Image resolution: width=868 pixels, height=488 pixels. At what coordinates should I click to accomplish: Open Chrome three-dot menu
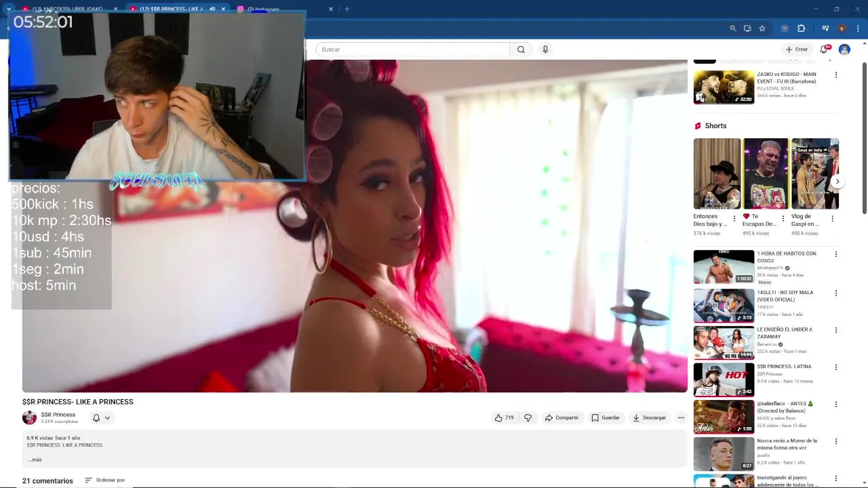(858, 28)
